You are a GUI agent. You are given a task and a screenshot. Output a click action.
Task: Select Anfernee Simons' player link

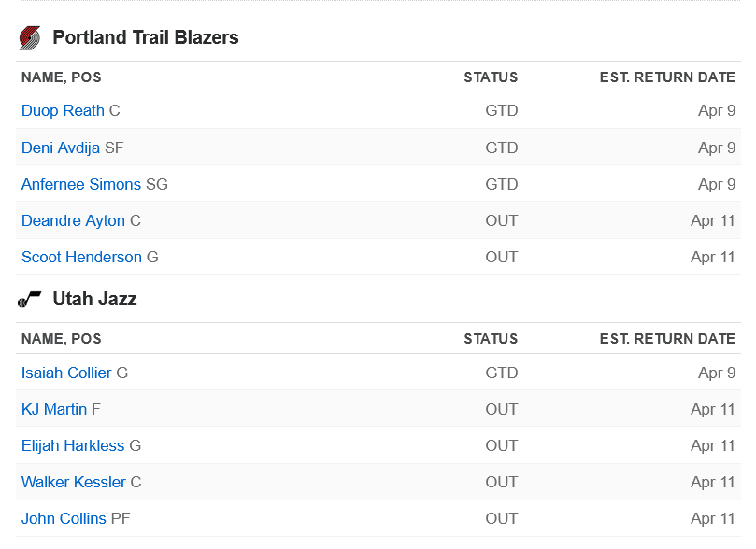[81, 185]
